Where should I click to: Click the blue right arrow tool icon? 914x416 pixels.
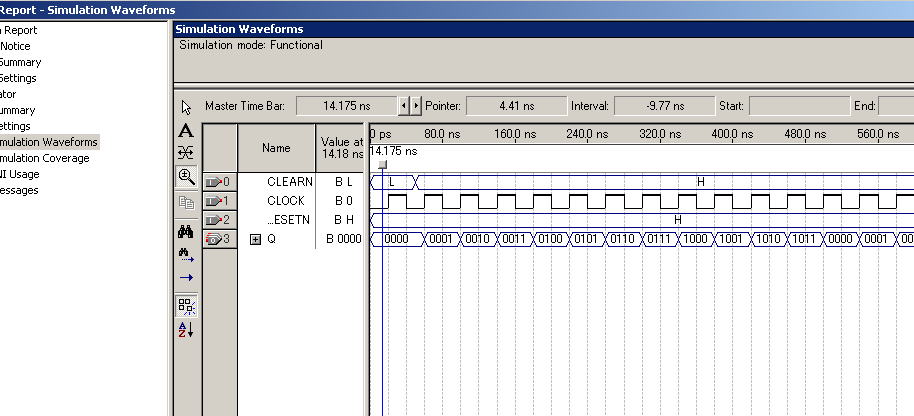coord(186,277)
